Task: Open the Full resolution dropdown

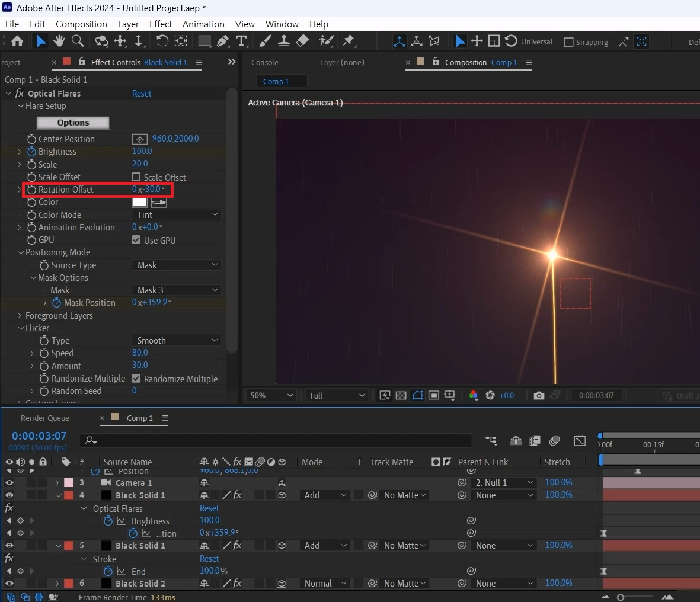Action: click(x=337, y=395)
